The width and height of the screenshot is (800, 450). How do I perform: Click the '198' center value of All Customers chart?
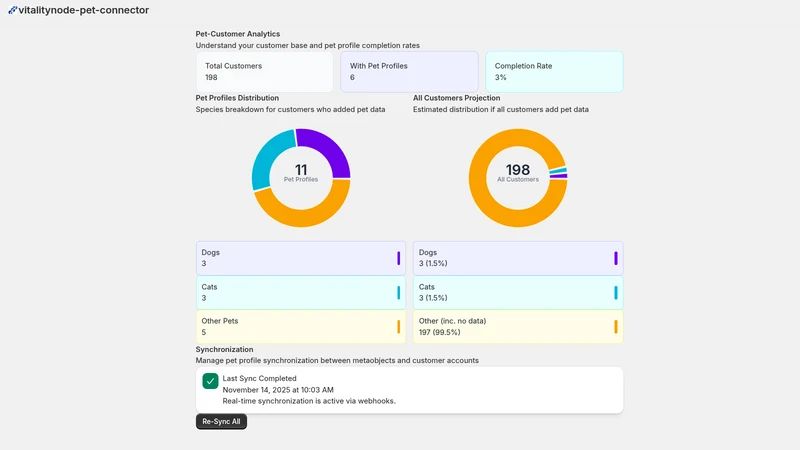pos(518,169)
